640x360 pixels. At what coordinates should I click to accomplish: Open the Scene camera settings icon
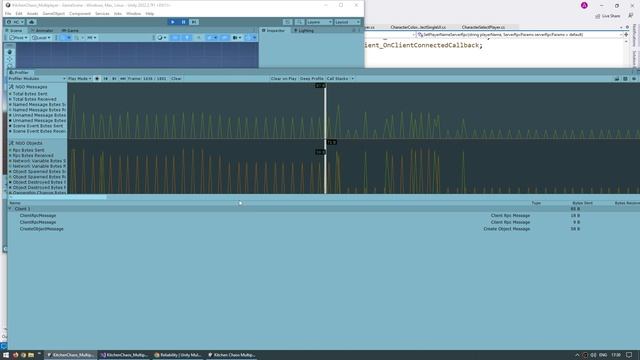tap(236, 38)
